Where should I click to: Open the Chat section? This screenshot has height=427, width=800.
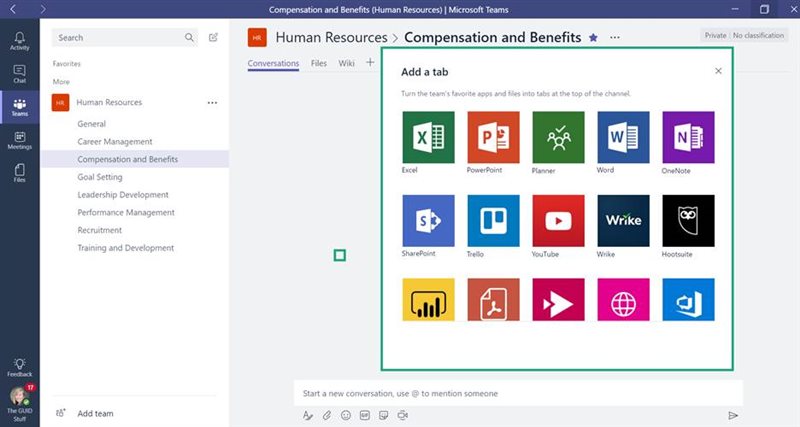click(19, 74)
